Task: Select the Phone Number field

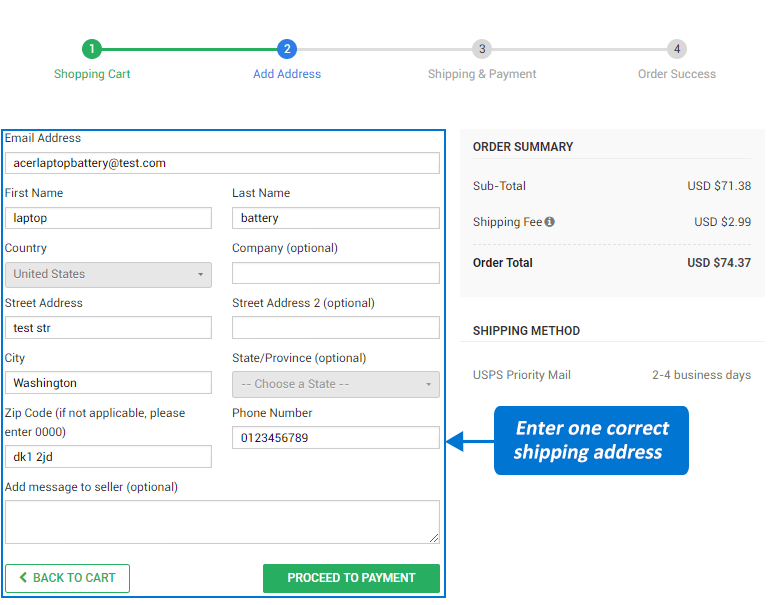Action: pos(335,438)
